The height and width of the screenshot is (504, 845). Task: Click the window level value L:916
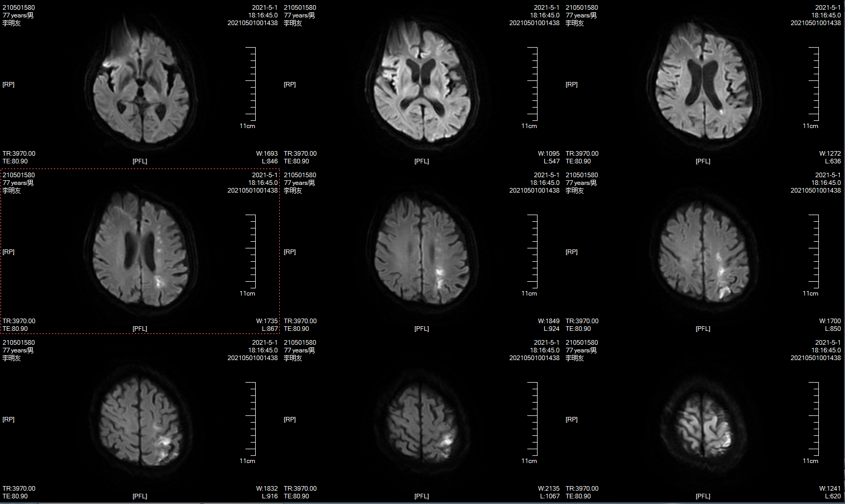(270, 496)
